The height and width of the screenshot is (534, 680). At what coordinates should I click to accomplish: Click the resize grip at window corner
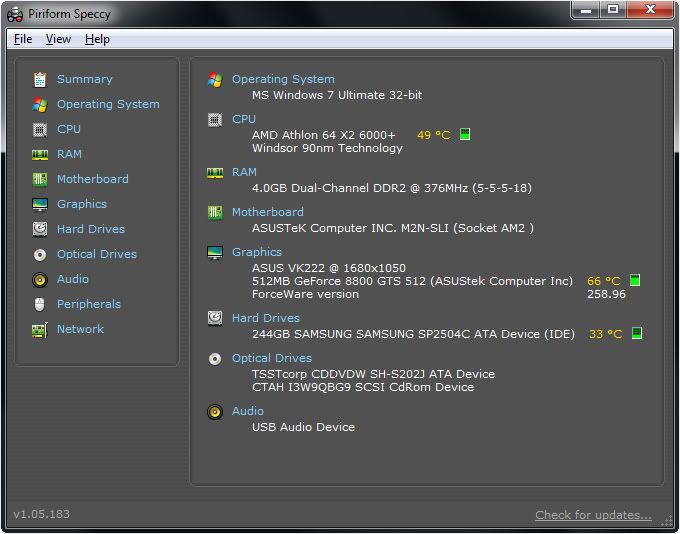coord(668,521)
